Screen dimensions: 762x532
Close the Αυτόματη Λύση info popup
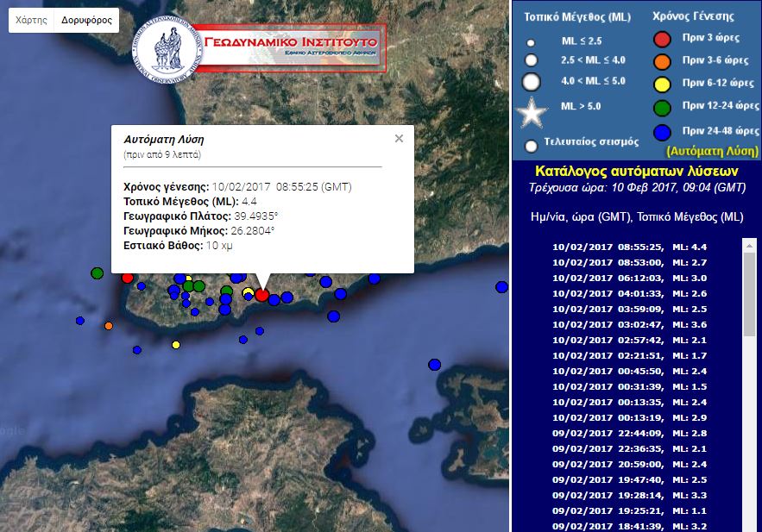point(398,137)
